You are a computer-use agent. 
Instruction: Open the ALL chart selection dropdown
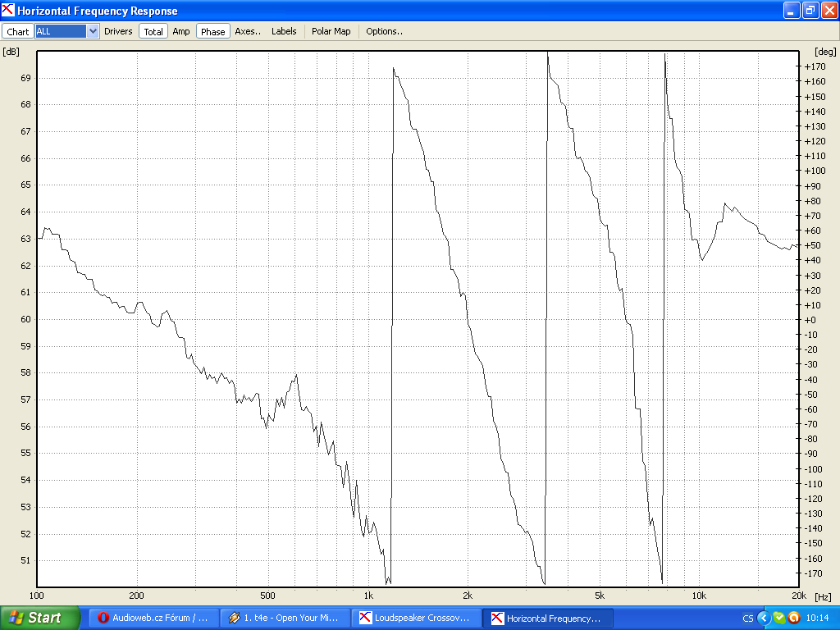click(x=93, y=31)
